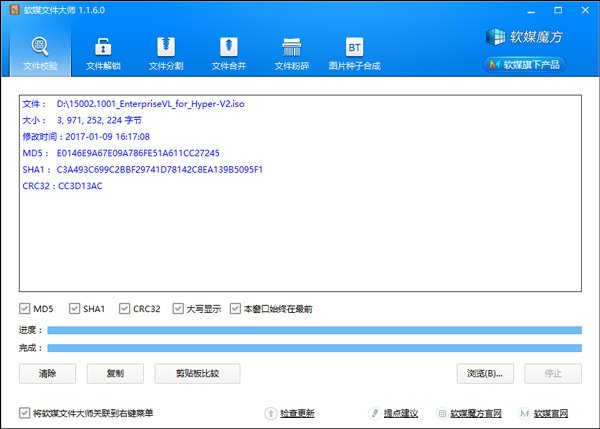Click the 完成 completion progress bar
The height and width of the screenshot is (429, 600).
315,347
